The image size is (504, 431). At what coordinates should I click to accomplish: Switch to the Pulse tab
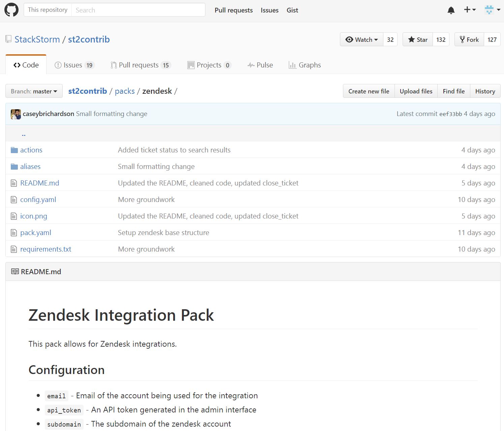(x=260, y=65)
